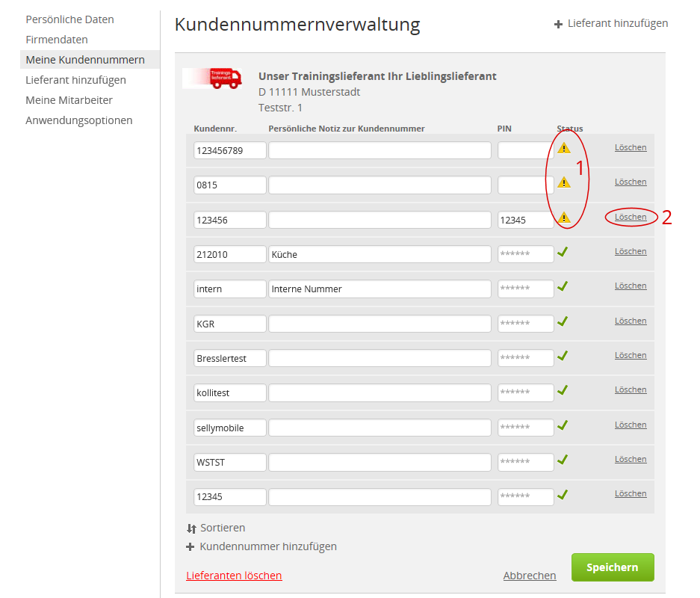
Task: Click warning icon for customer number 123456789
Action: [x=564, y=148]
